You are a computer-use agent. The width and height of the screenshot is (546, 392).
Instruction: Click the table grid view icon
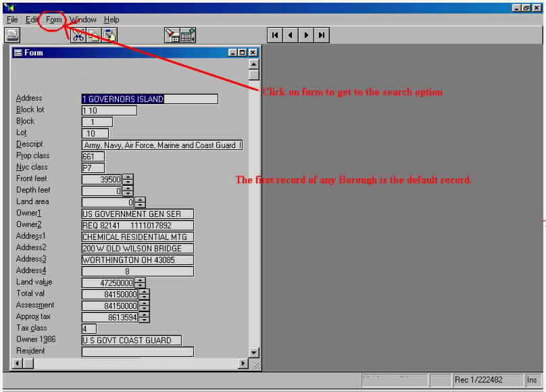(188, 36)
